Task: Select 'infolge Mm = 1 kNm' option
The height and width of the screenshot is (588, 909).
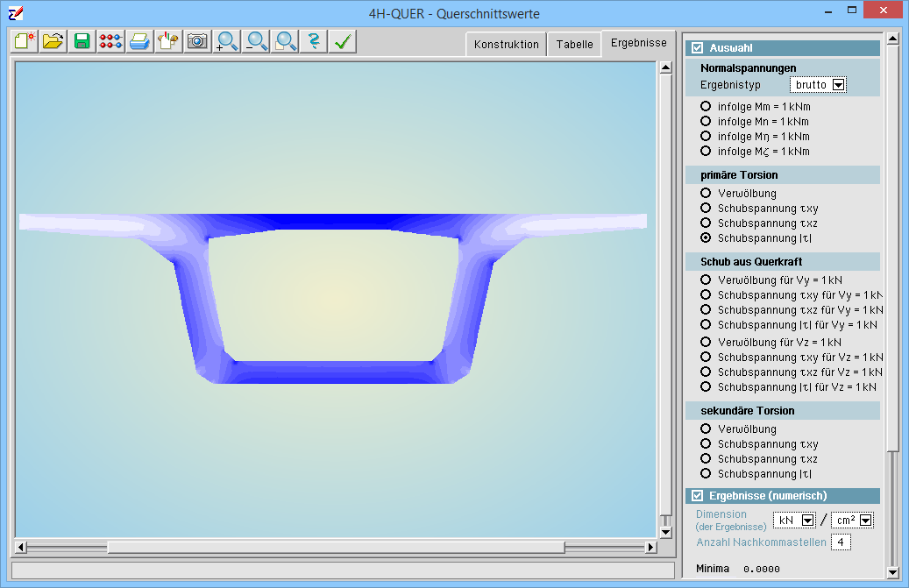Action: coord(706,106)
